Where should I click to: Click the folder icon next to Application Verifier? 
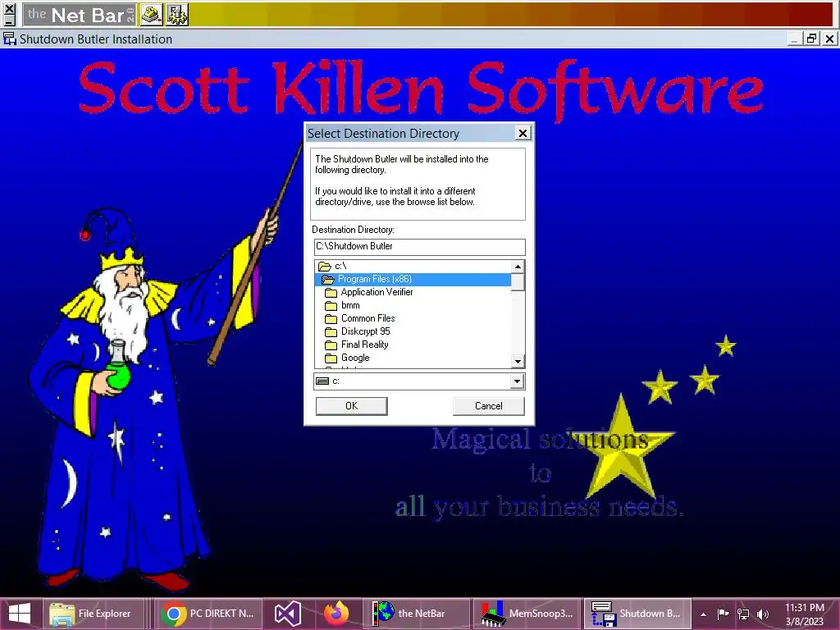(x=331, y=293)
